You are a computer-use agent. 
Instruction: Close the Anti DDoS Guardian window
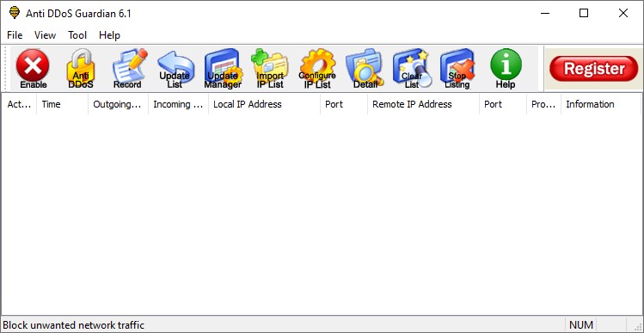[x=623, y=13]
